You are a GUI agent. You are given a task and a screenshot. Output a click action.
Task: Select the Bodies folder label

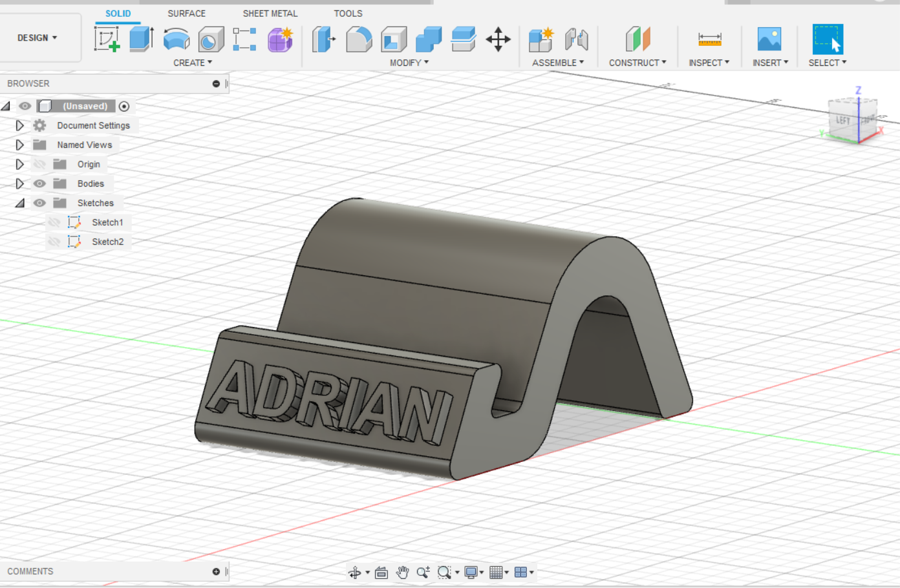(x=91, y=184)
